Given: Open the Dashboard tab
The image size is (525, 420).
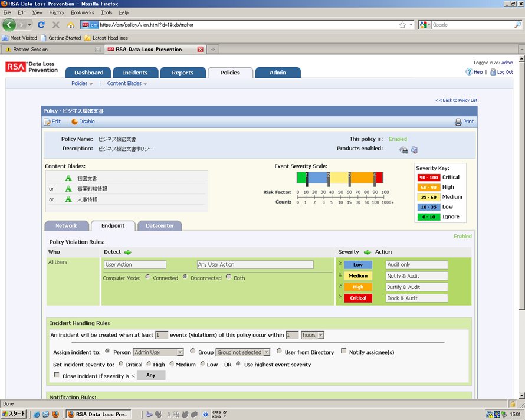Looking at the screenshot, I should coord(88,73).
